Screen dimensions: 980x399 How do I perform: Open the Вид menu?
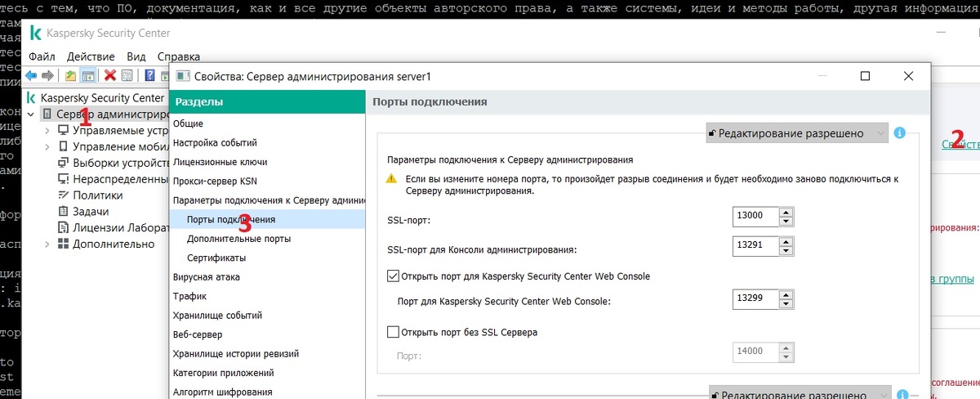pos(136,56)
